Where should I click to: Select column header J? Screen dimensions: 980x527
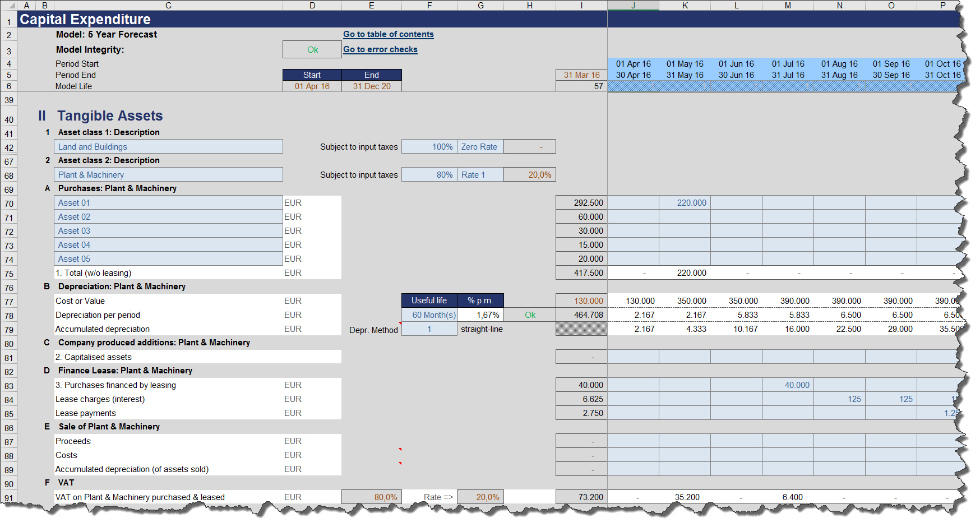[633, 5]
